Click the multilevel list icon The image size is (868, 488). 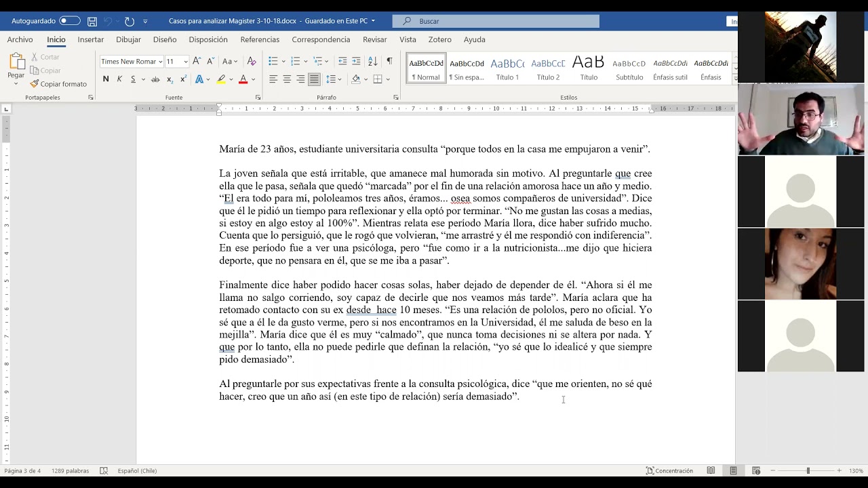pos(317,62)
